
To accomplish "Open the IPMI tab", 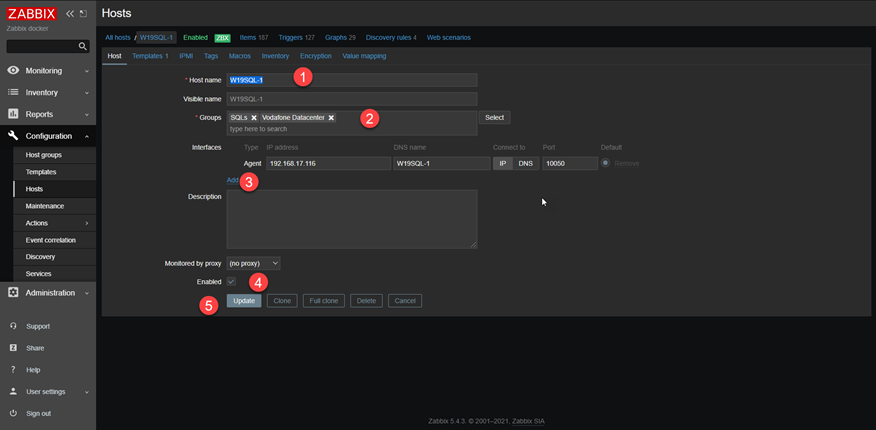I will [186, 56].
